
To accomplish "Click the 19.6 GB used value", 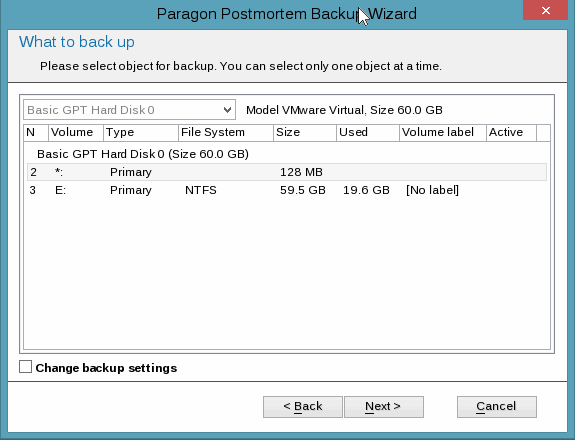I will [x=366, y=190].
